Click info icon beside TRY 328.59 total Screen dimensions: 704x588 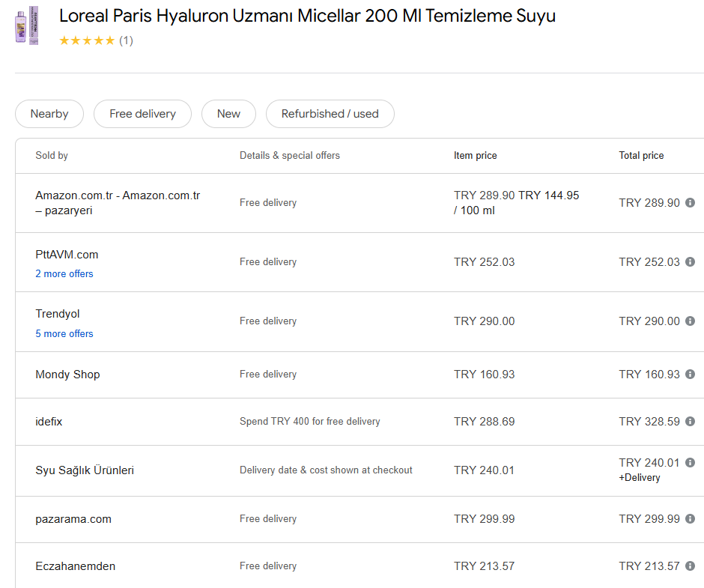[x=690, y=422]
